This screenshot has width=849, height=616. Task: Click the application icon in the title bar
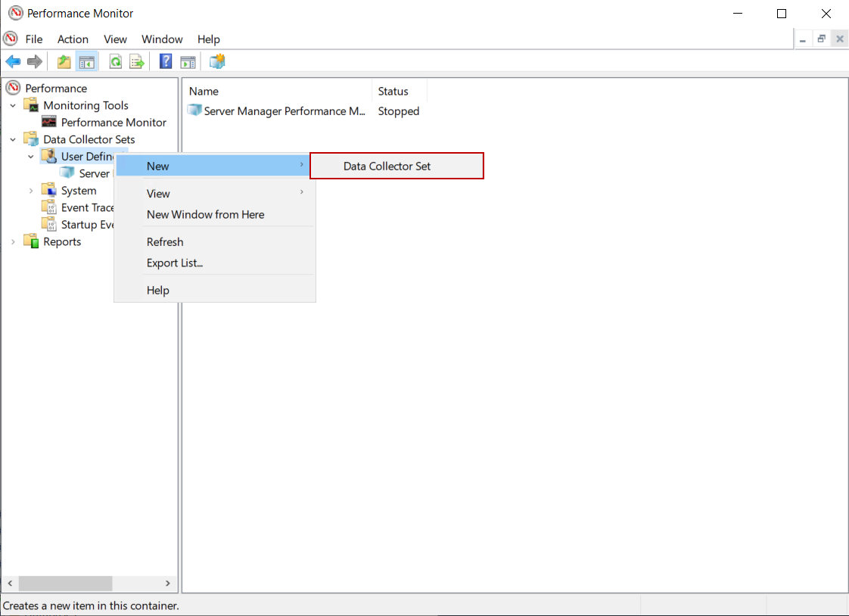coord(16,13)
